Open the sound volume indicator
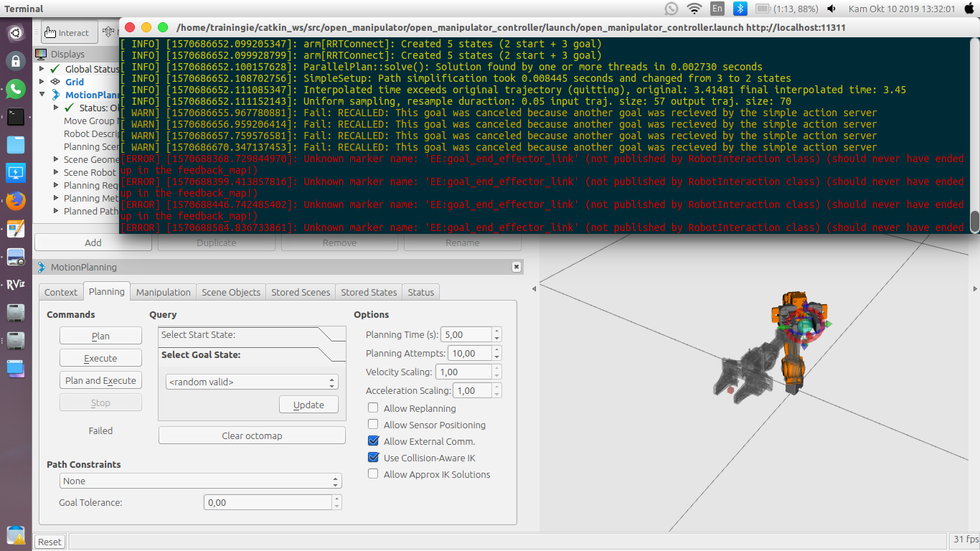 coord(831,9)
